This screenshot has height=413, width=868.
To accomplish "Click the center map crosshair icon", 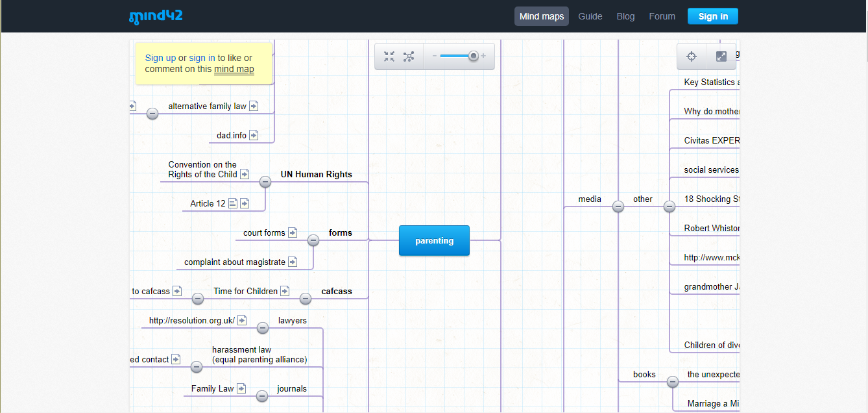I will tap(692, 56).
